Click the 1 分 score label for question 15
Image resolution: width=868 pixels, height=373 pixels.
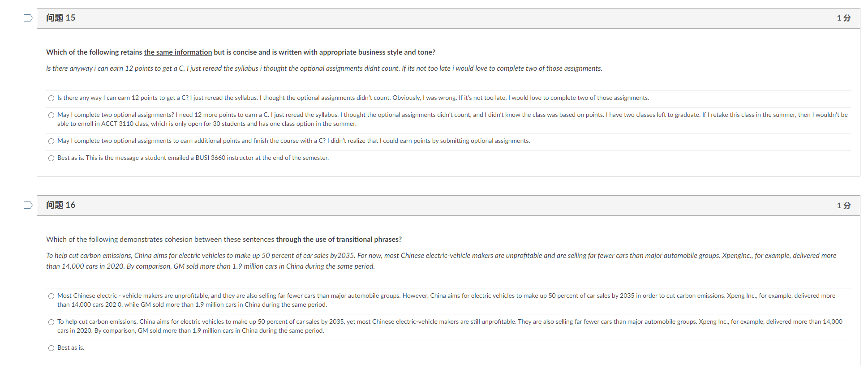click(843, 18)
